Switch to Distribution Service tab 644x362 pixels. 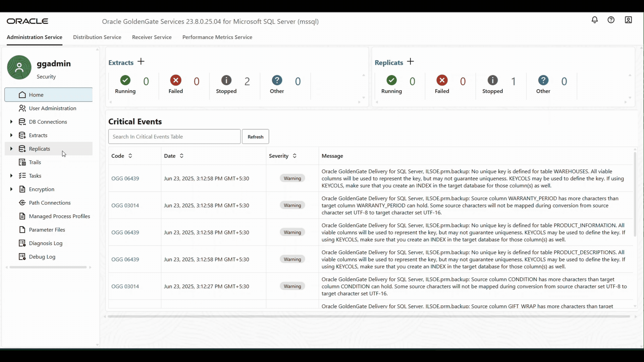point(97,37)
